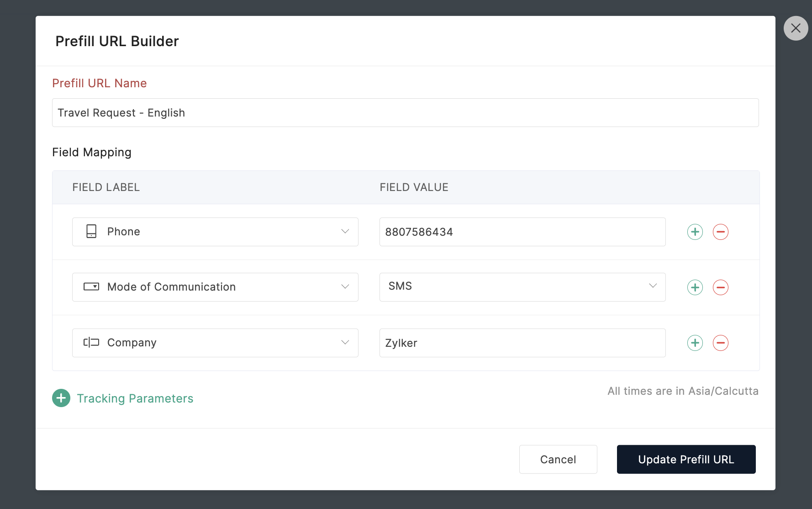Viewport: 812px width, 509px height.
Task: Add a row after the Phone field
Action: click(695, 232)
